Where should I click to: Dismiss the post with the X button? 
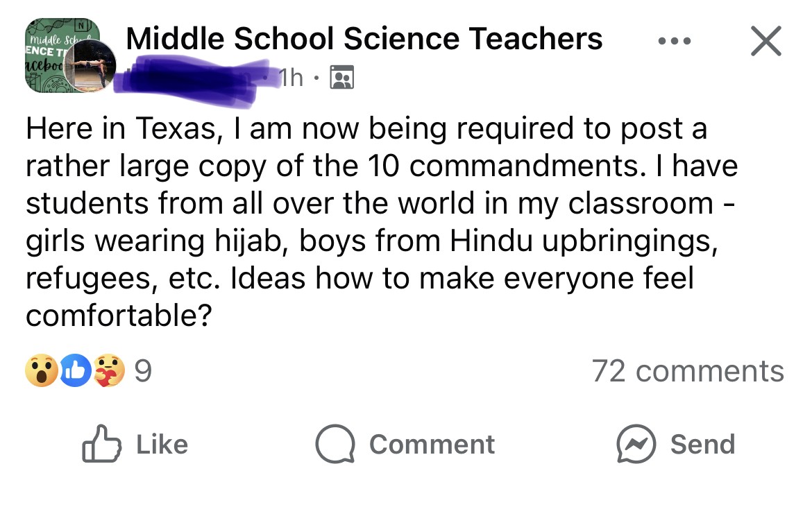tap(766, 41)
